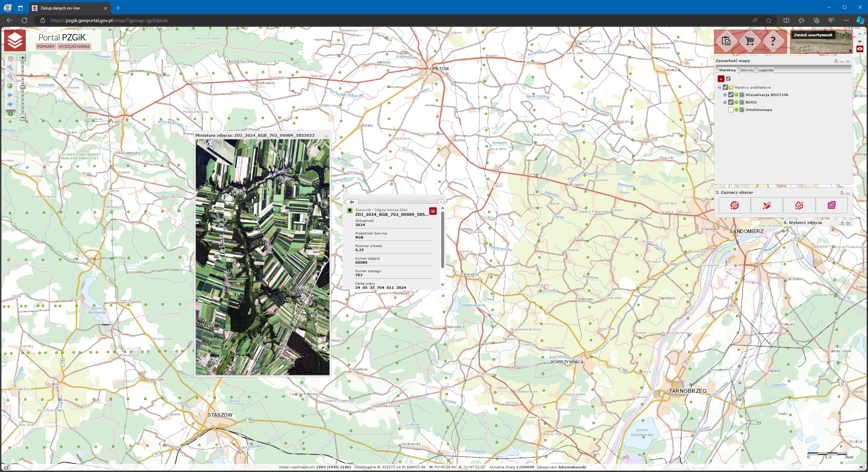
Task: Open the Serwisy tab
Action: click(747, 70)
